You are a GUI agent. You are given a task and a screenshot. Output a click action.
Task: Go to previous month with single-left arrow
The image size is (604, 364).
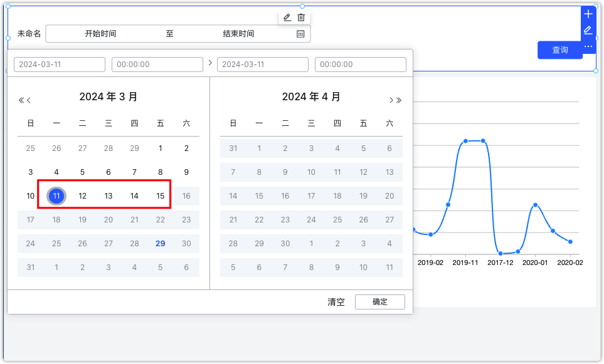(x=28, y=100)
